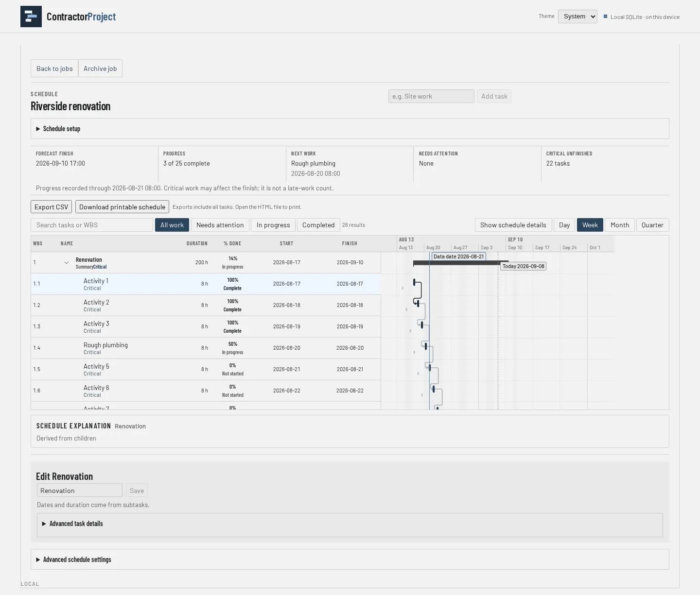
Task: Select the Activity 1 task row
Action: 206,284
